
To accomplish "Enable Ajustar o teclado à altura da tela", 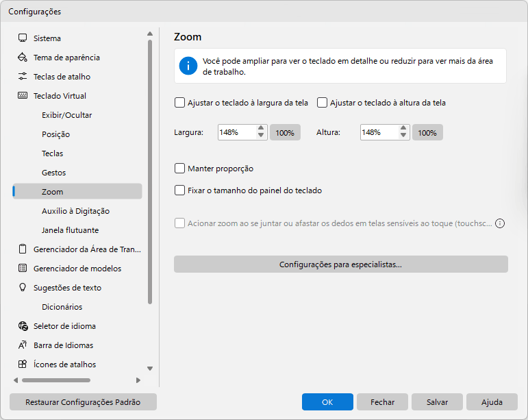I will coord(323,102).
